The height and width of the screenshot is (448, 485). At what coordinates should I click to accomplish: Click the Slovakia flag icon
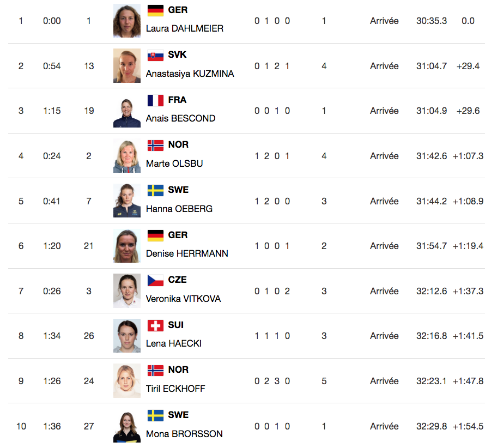[x=155, y=55]
